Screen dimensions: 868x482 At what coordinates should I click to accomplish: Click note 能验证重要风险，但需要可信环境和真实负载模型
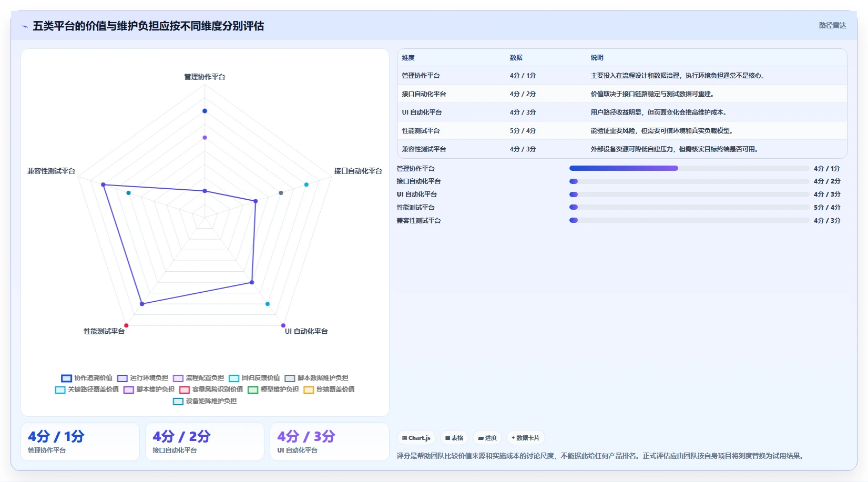pos(662,131)
